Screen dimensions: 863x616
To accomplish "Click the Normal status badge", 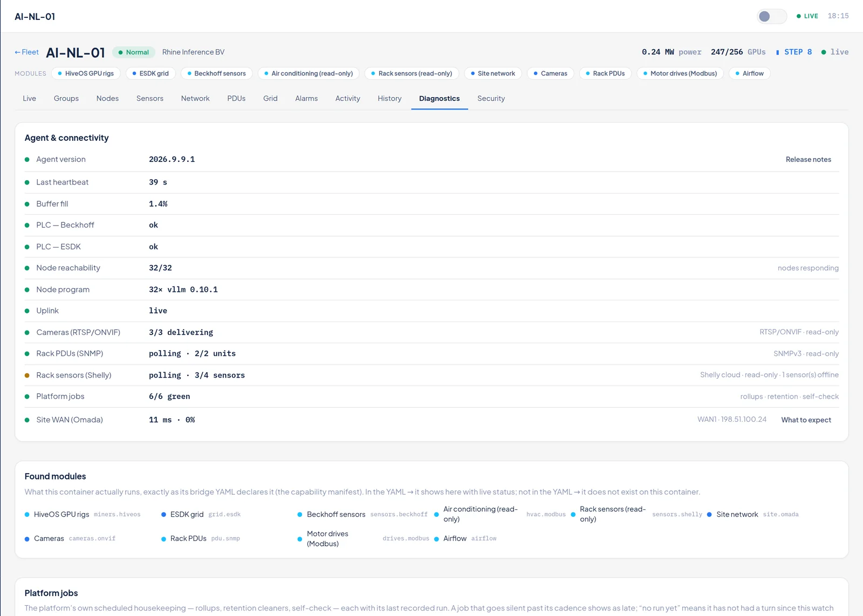I will click(x=134, y=52).
